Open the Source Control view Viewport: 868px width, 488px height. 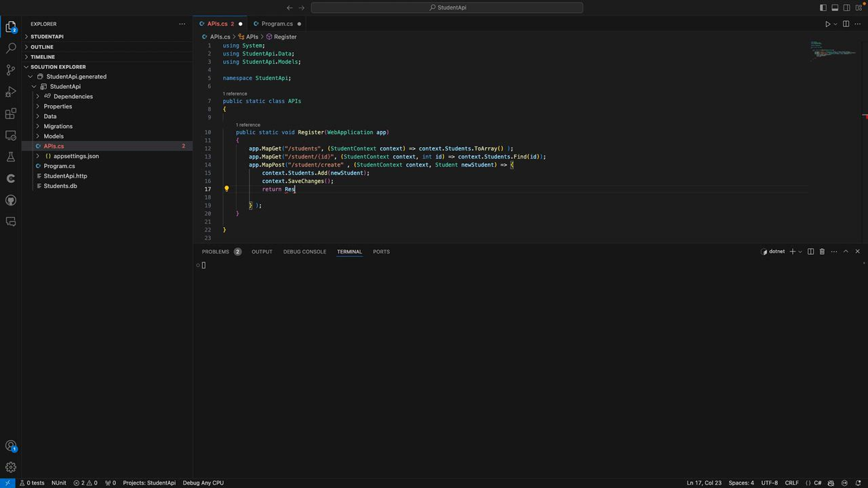coord(11,70)
